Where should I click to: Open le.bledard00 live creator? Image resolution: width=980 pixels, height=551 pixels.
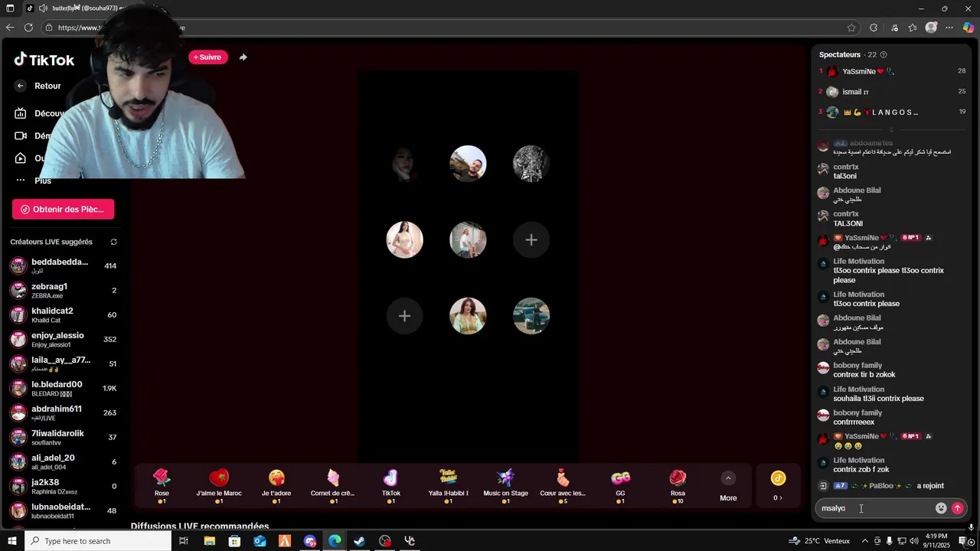tap(64, 388)
